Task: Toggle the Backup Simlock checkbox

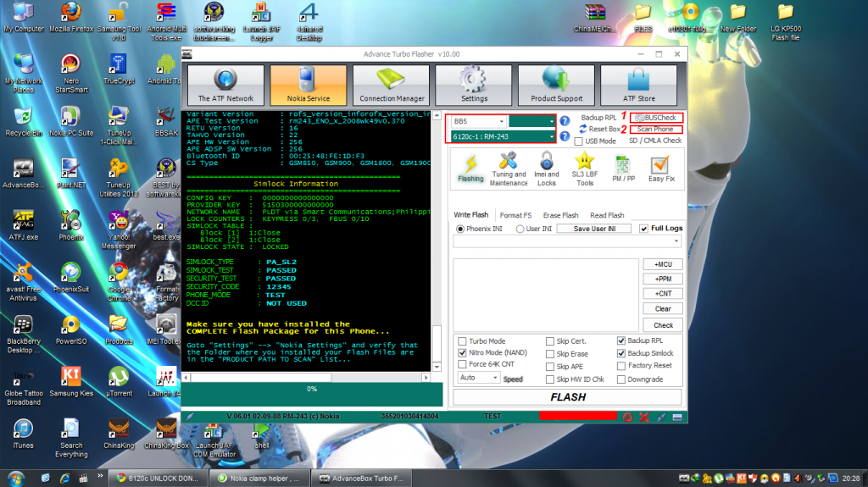Action: pos(621,353)
